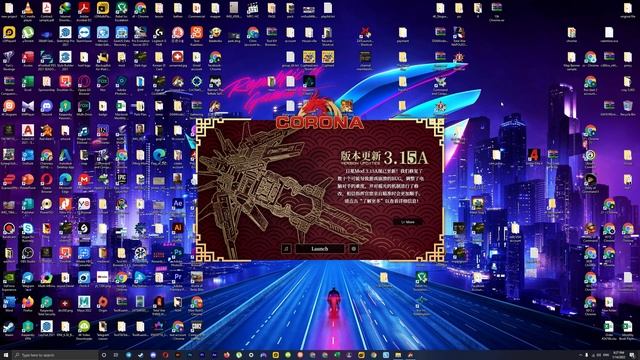The image size is (640, 360).
Task: Click the Cortana circle on taskbar
Action: click(104, 355)
